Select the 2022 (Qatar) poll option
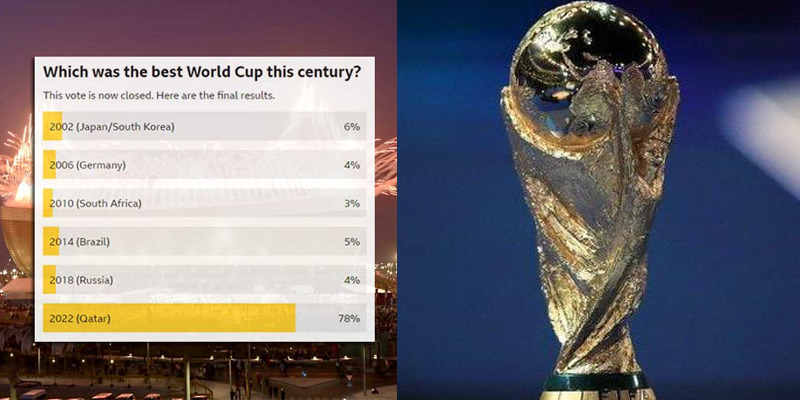Viewport: 800px width, 400px height. coord(205,318)
